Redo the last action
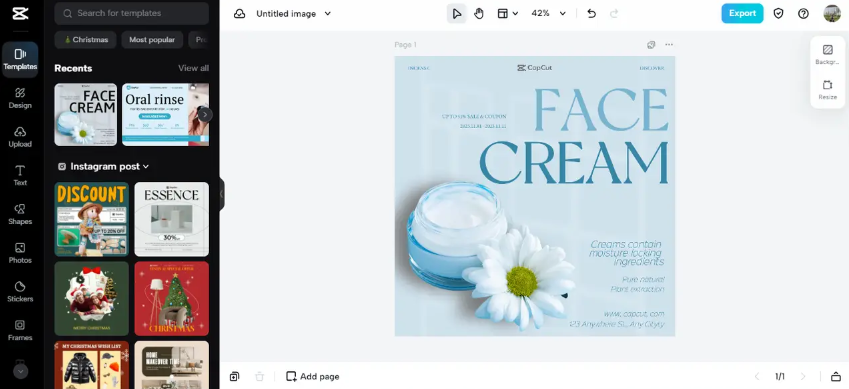Viewport: 849px width, 389px height. click(x=614, y=14)
